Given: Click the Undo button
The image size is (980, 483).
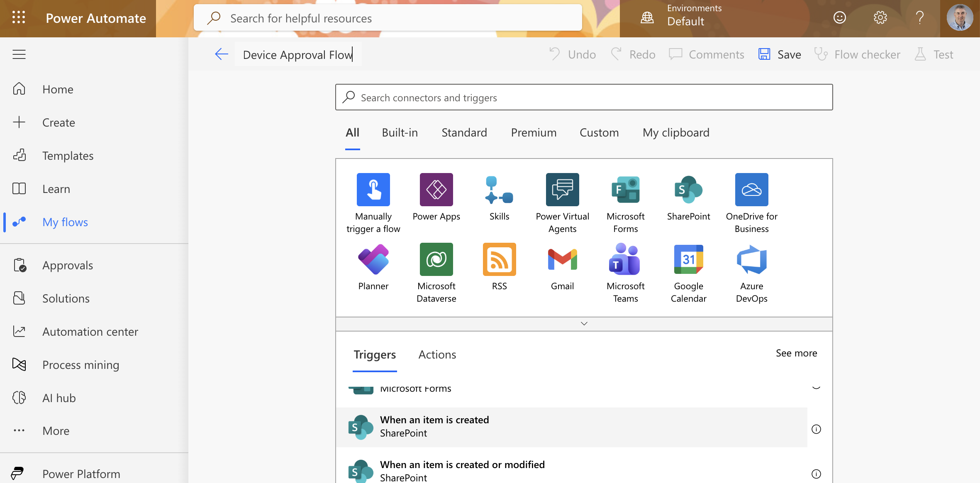Looking at the screenshot, I should click(573, 54).
